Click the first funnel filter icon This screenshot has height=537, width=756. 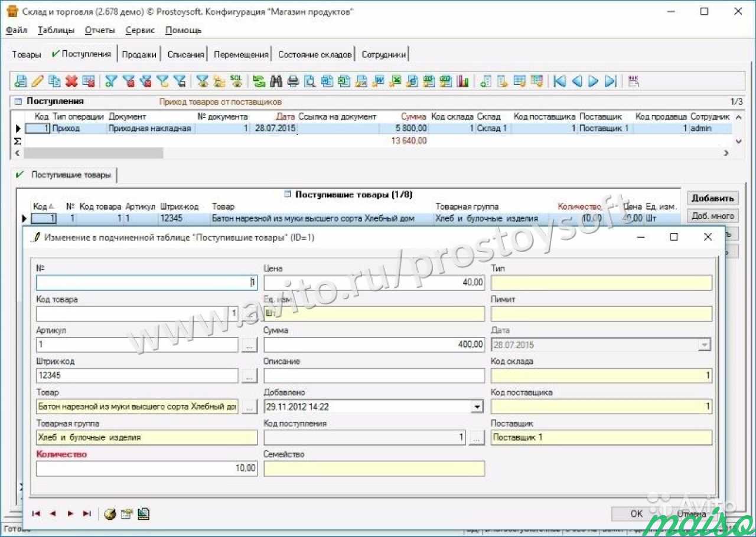point(110,81)
